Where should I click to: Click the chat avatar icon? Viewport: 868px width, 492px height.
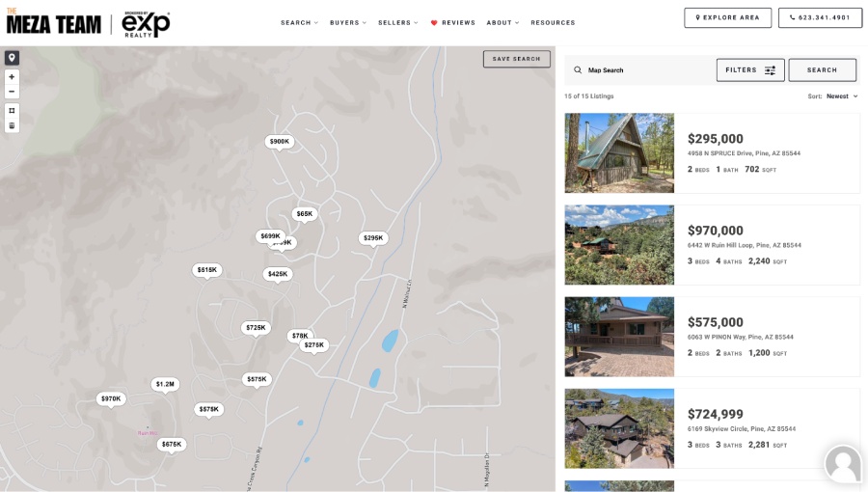pyautogui.click(x=842, y=464)
